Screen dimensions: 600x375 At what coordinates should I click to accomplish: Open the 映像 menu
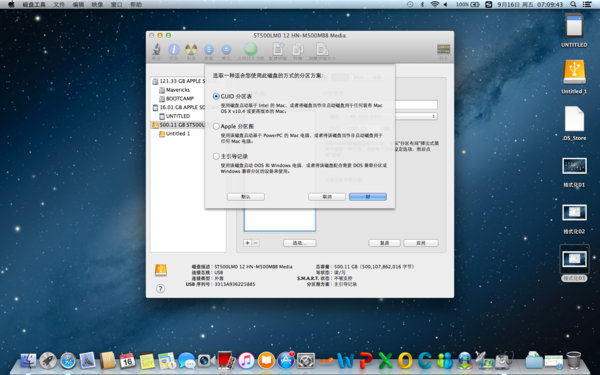tap(97, 5)
